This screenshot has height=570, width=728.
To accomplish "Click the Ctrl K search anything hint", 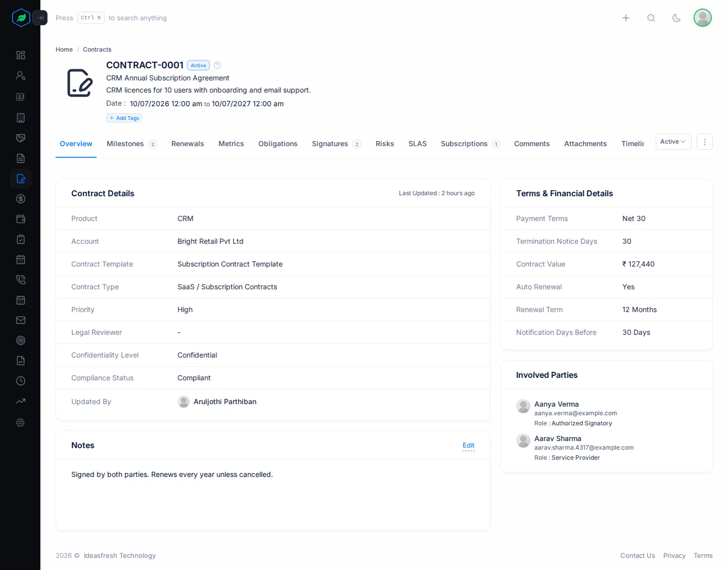I will pos(111,18).
